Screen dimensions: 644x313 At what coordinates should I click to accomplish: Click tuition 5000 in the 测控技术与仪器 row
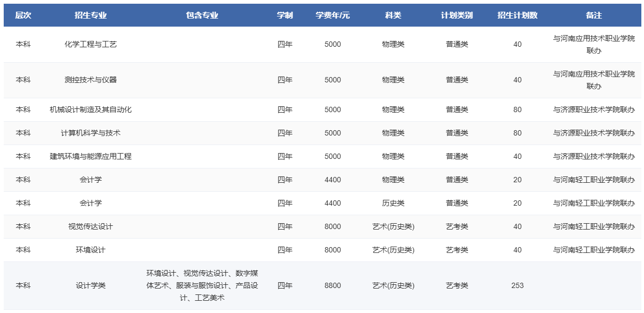point(333,80)
